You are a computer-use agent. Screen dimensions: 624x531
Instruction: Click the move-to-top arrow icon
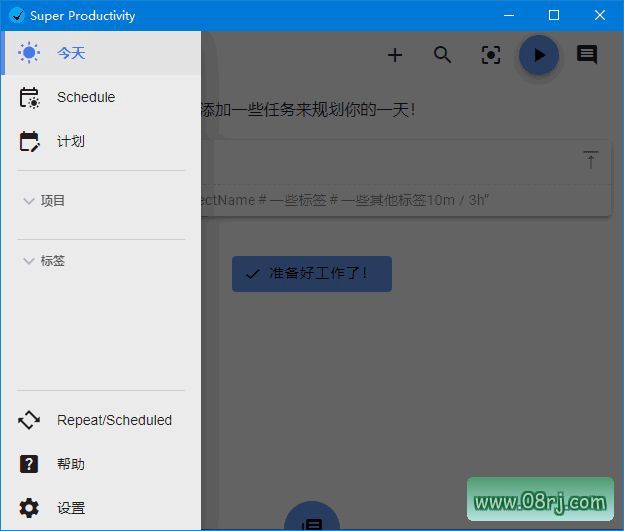tap(591, 160)
